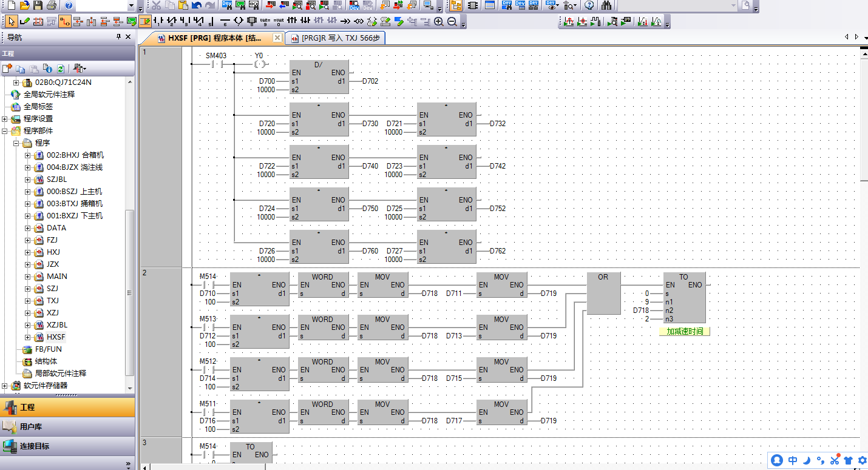Expand the MAIN program node
Screen dimensions: 868x470
(x=28, y=277)
